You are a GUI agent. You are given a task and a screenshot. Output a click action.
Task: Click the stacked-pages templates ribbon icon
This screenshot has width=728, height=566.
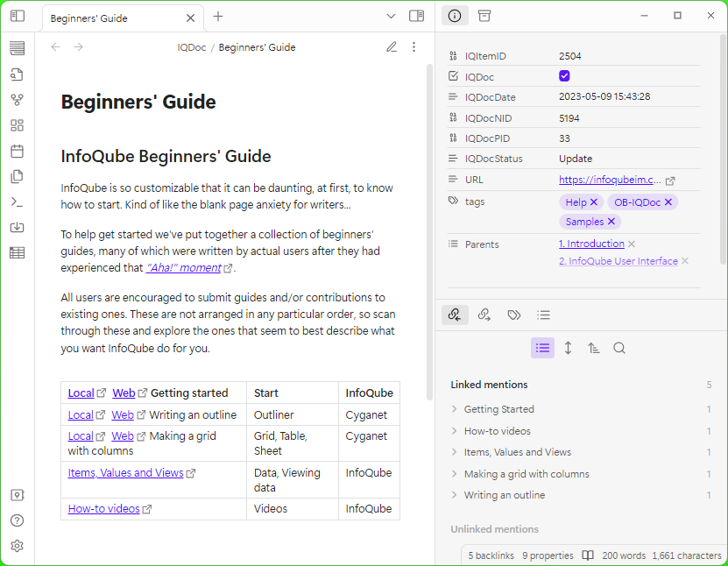click(x=18, y=176)
